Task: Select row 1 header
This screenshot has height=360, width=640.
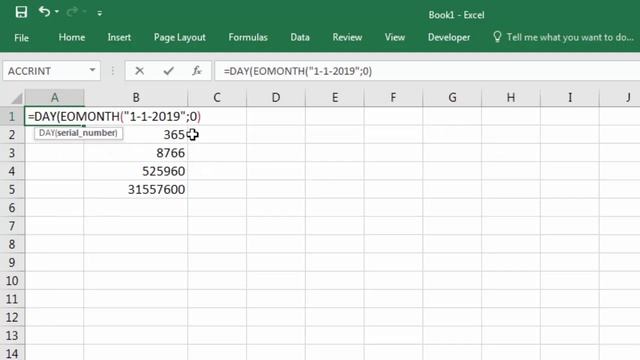Action: tap(12, 116)
